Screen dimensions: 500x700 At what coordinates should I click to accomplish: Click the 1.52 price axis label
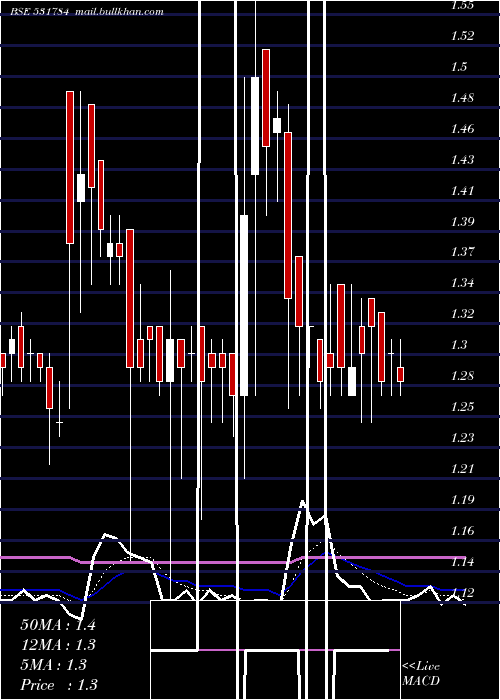(462, 36)
